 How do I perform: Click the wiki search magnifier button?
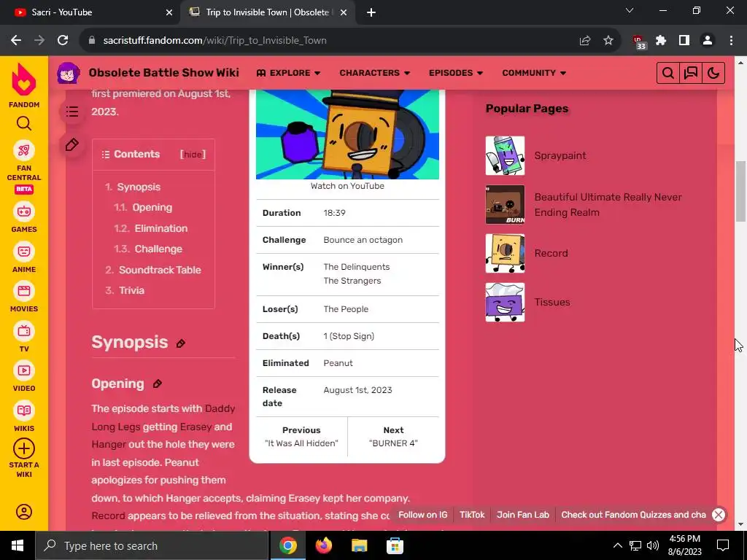click(x=668, y=73)
